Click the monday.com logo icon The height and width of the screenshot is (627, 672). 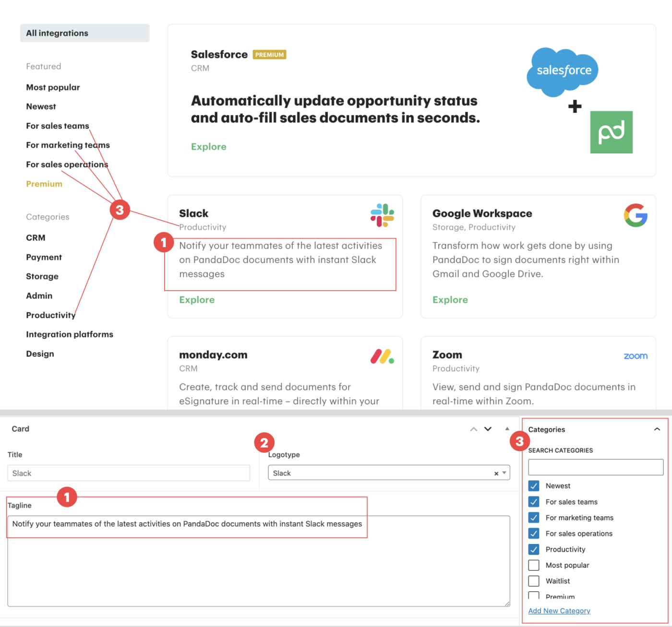[382, 356]
